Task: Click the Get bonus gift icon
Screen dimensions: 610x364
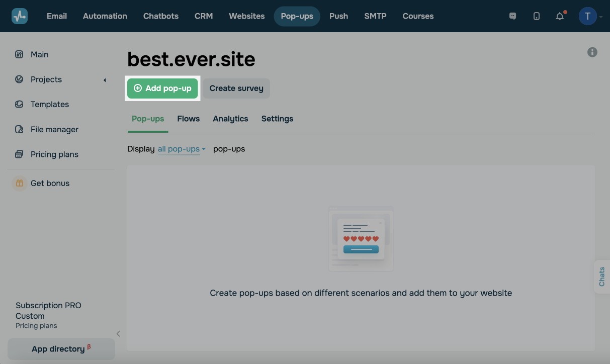Action: tap(19, 183)
